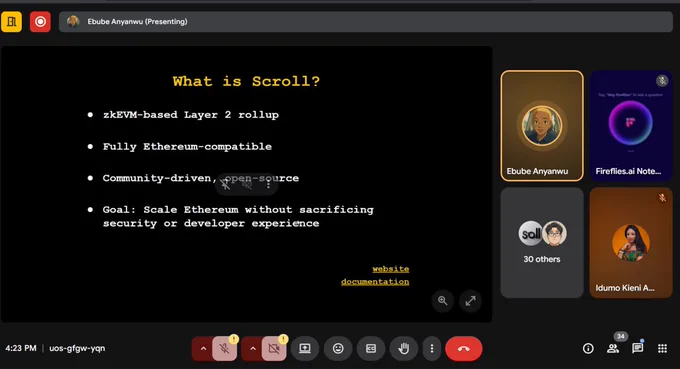This screenshot has width=680, height=369.
Task: Open Ebube Anyanwu presenter avatar in top bar
Action: 73,22
